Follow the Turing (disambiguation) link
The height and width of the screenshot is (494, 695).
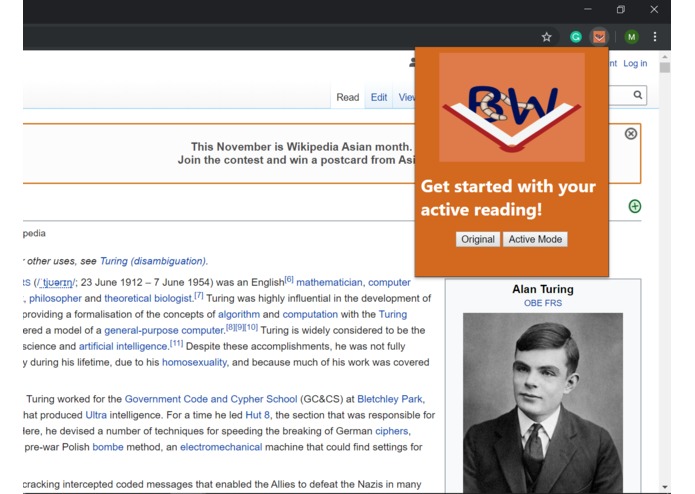click(153, 261)
